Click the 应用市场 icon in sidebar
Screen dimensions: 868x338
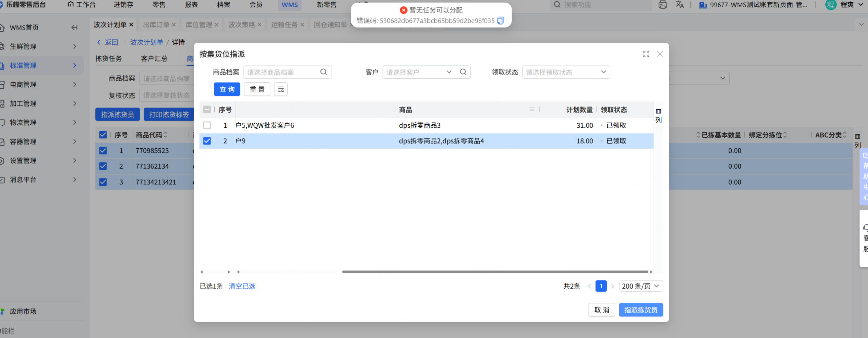pyautogui.click(x=2, y=311)
